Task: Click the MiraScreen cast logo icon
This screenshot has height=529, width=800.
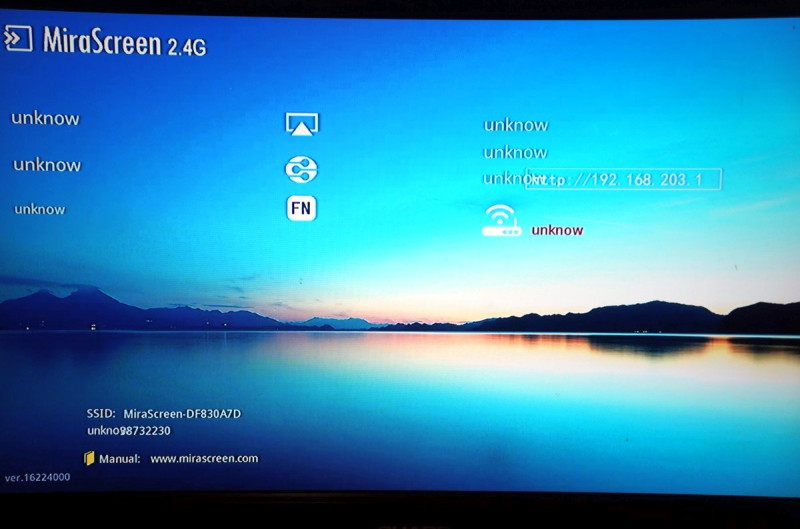Action: (19, 39)
